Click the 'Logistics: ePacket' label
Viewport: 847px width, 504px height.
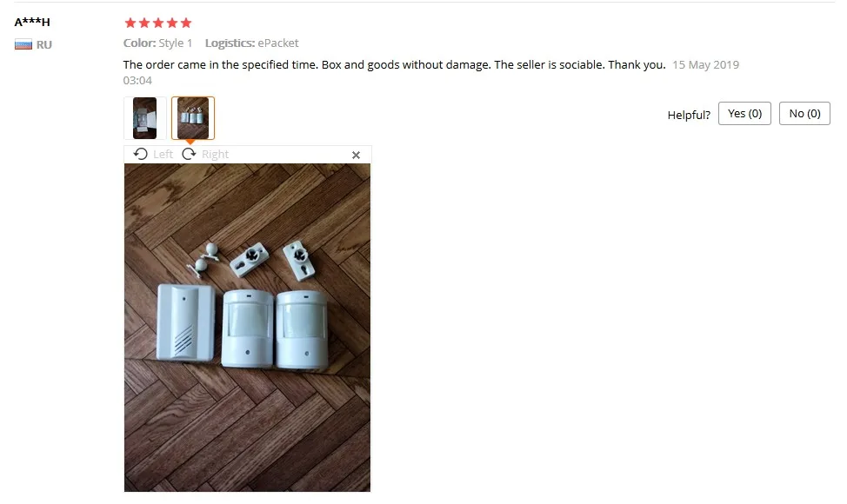(x=251, y=43)
